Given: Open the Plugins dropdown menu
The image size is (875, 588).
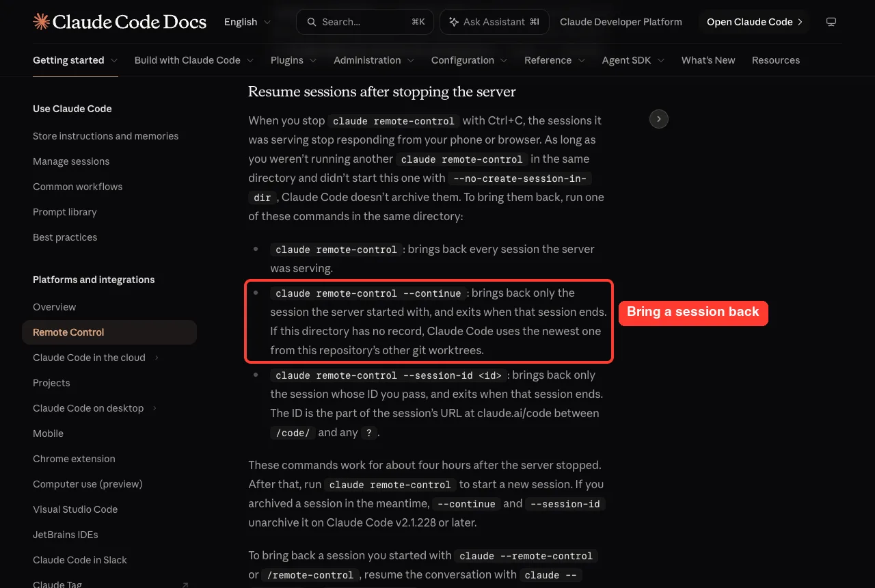Looking at the screenshot, I should click(294, 60).
